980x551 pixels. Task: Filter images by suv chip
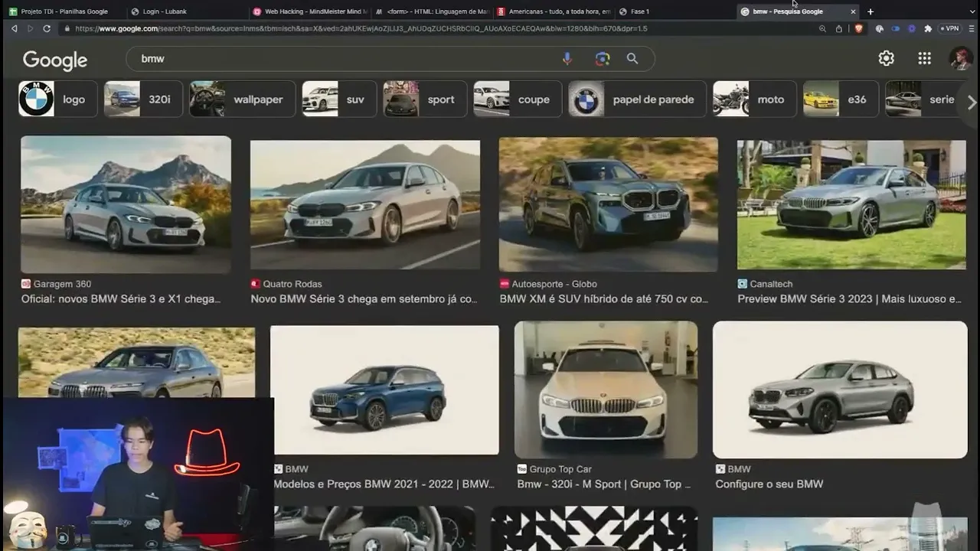coord(339,99)
